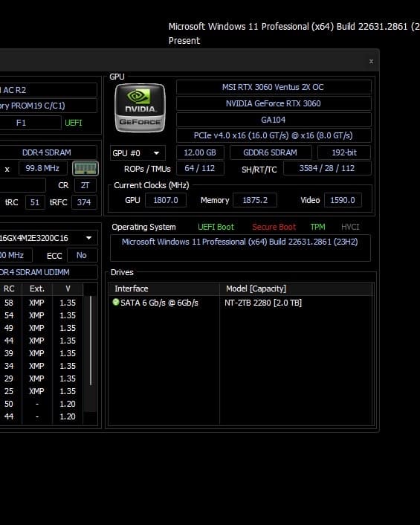Click the Windows 11 Professional OS field
Image resolution: width=420 pixels, height=525 pixels.
pyautogui.click(x=240, y=248)
